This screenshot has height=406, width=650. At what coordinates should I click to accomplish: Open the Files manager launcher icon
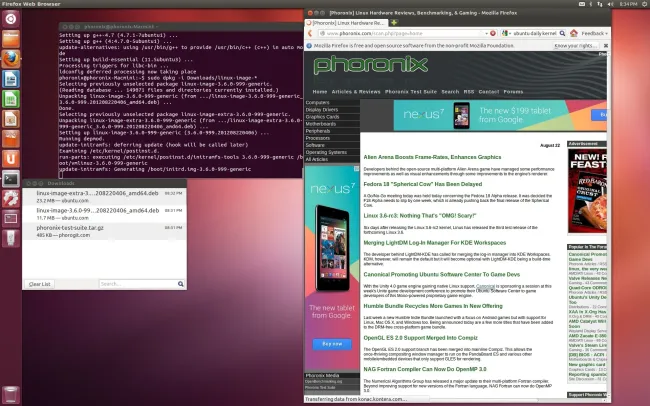[11, 39]
